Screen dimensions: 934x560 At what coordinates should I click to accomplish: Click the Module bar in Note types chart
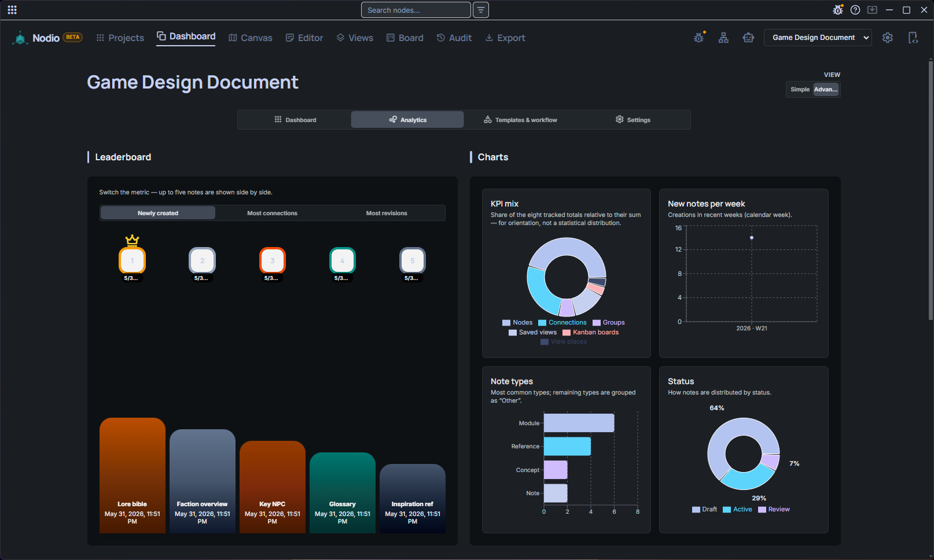pyautogui.click(x=579, y=423)
